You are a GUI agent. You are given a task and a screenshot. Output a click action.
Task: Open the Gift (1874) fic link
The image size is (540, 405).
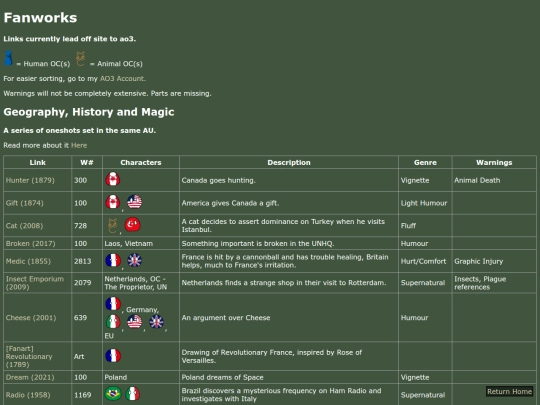[x=25, y=203]
